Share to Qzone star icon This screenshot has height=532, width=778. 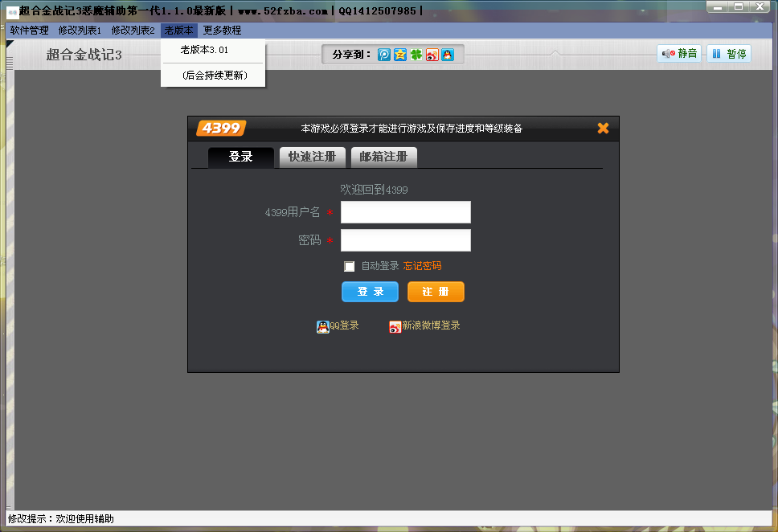(x=400, y=55)
